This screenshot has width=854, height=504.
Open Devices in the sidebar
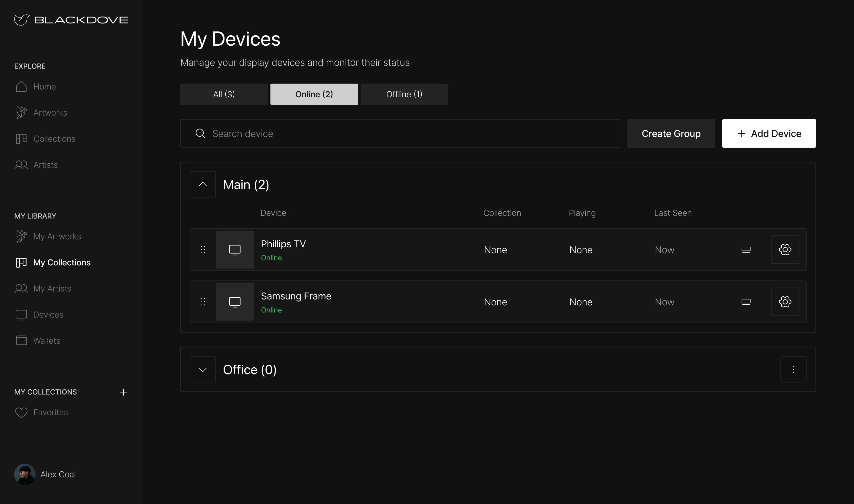point(39,315)
